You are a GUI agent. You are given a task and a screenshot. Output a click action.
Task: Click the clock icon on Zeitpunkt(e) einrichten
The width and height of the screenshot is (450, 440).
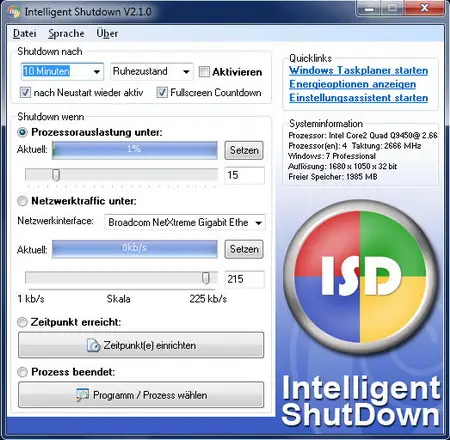(x=93, y=345)
